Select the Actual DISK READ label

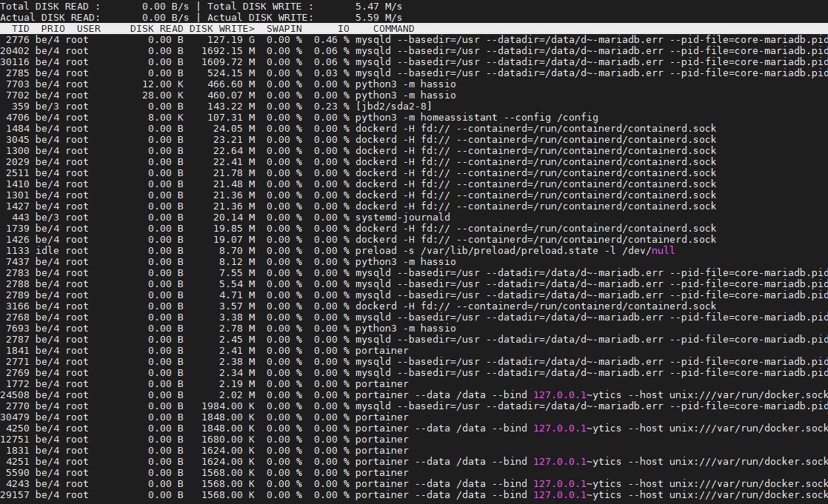tap(50, 18)
